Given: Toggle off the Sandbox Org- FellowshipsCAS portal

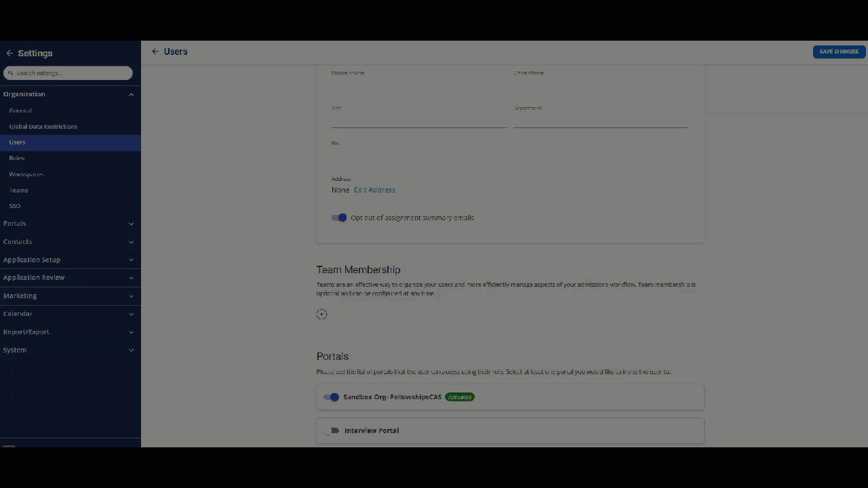Looking at the screenshot, I should click(x=332, y=396).
